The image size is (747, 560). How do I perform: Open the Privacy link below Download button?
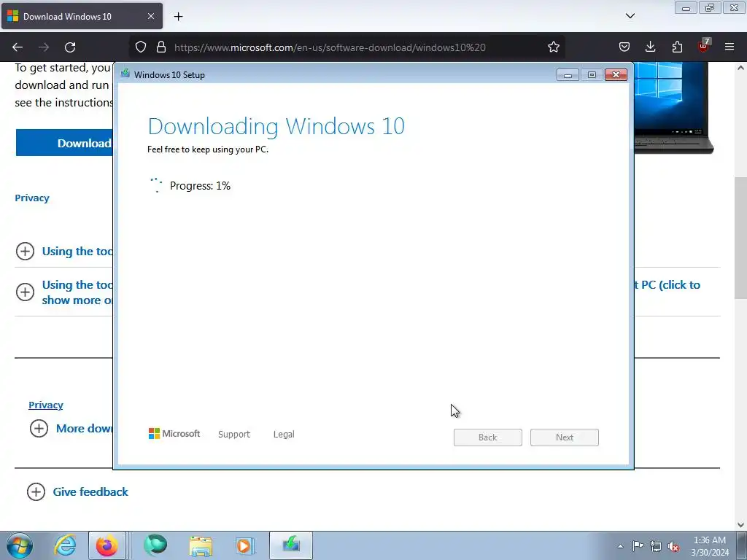pos(32,198)
